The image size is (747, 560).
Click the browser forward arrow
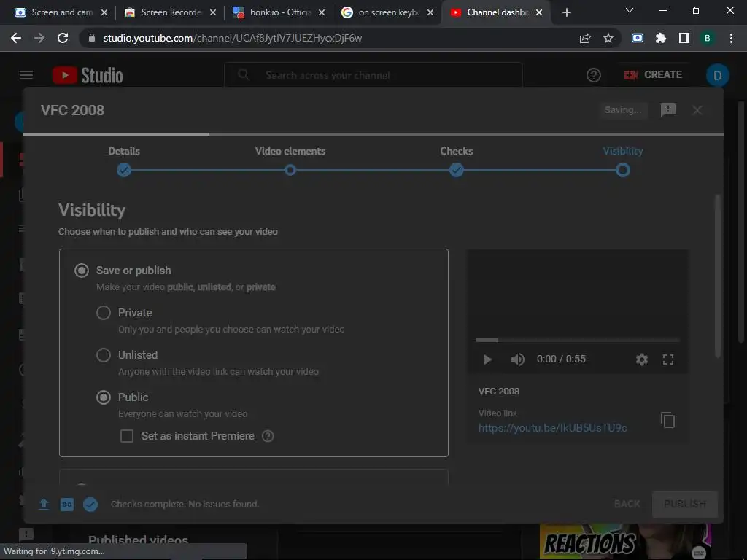pos(39,38)
